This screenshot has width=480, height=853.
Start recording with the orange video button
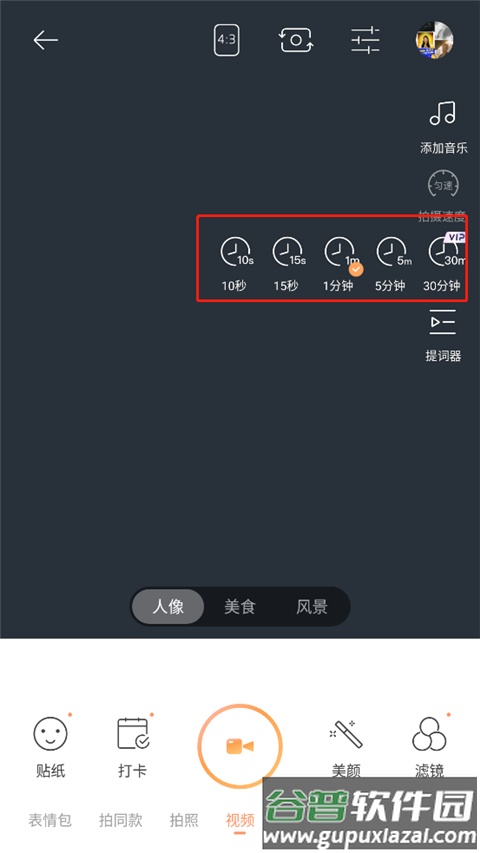(240, 746)
